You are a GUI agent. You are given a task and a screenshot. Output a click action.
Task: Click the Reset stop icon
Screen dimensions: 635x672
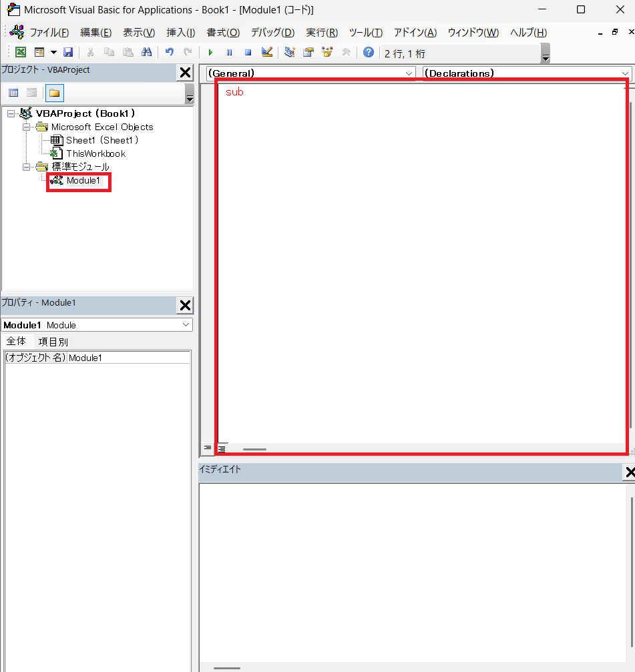[x=248, y=52]
